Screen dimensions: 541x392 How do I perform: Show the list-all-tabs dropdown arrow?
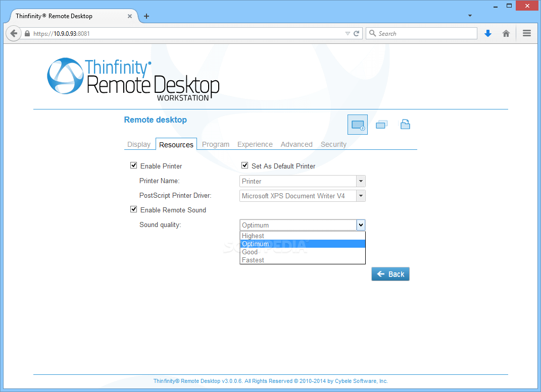[x=470, y=16]
